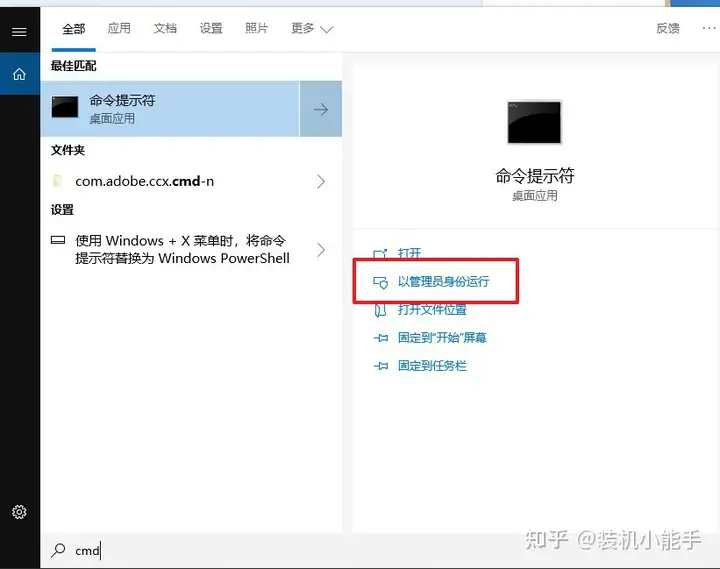Click 桌面应用 label in preview pane
Screen dimensions: 720x569
point(534,196)
